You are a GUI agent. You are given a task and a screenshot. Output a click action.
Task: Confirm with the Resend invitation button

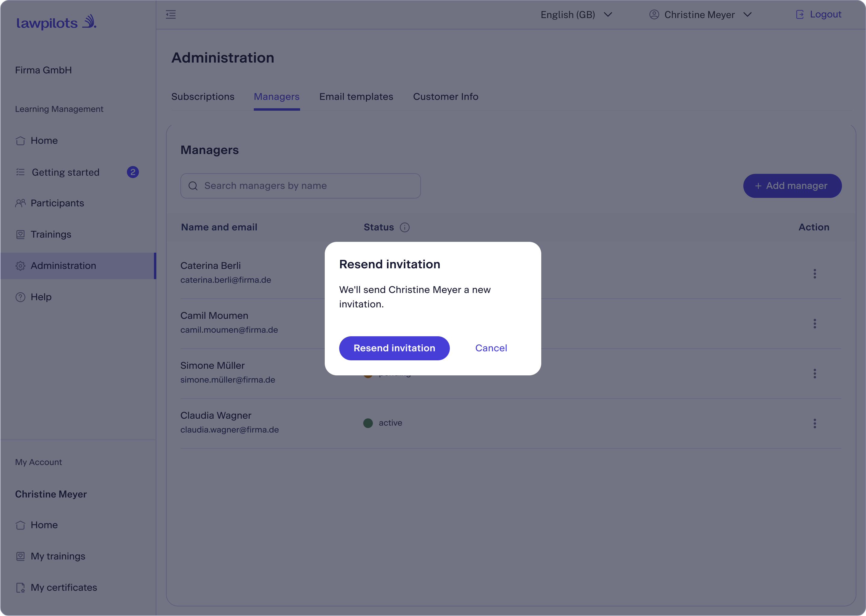pyautogui.click(x=394, y=348)
